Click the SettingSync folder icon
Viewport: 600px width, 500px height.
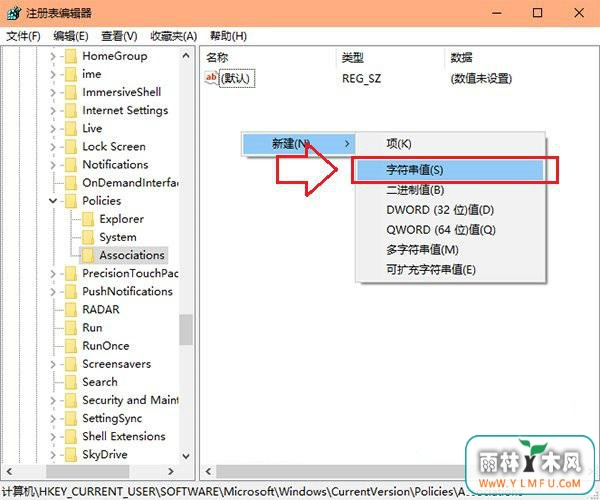71,419
